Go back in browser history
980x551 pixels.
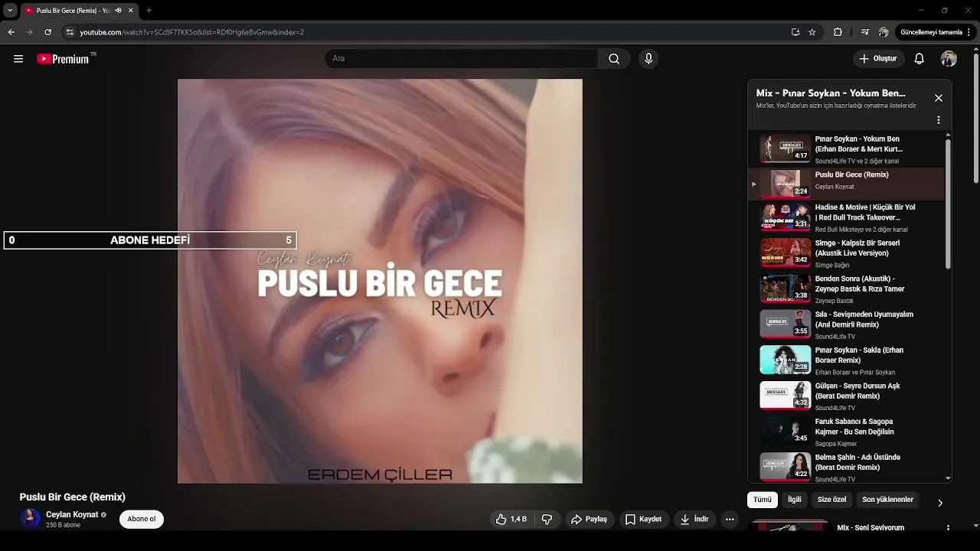[x=11, y=32]
